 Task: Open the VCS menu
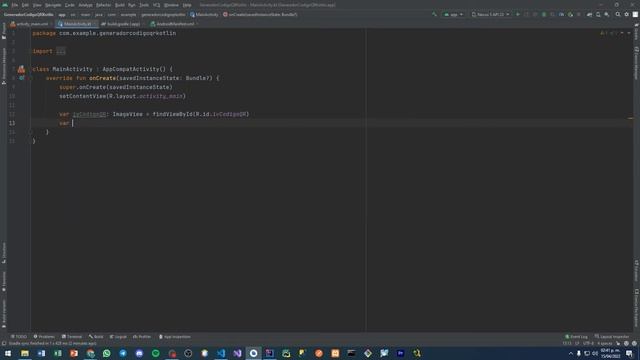coord(156,5)
